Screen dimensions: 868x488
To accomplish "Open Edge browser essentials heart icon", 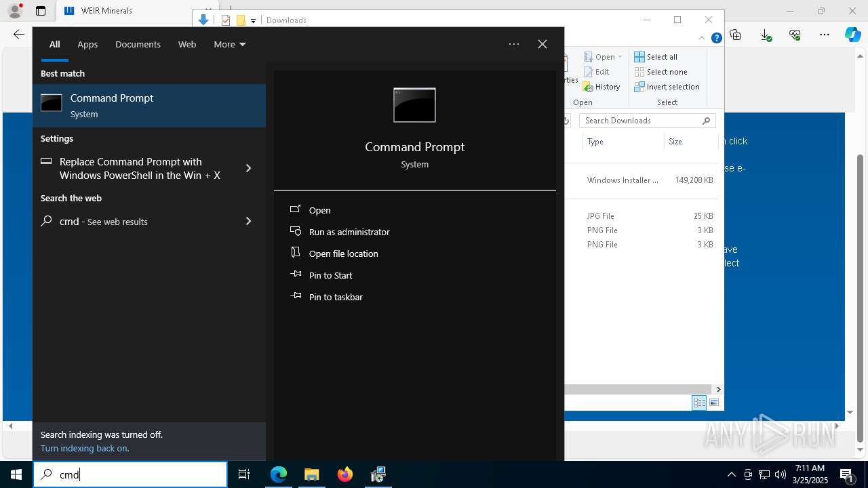I will point(795,35).
